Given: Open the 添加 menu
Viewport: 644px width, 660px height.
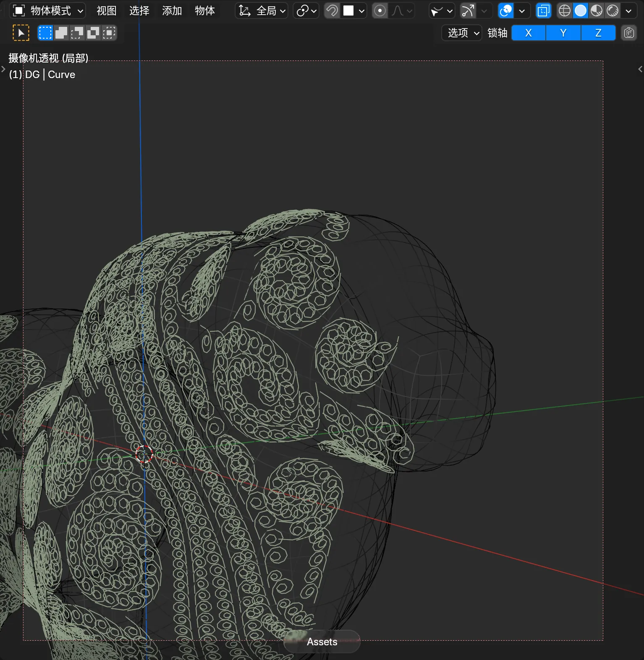Looking at the screenshot, I should pyautogui.click(x=172, y=10).
